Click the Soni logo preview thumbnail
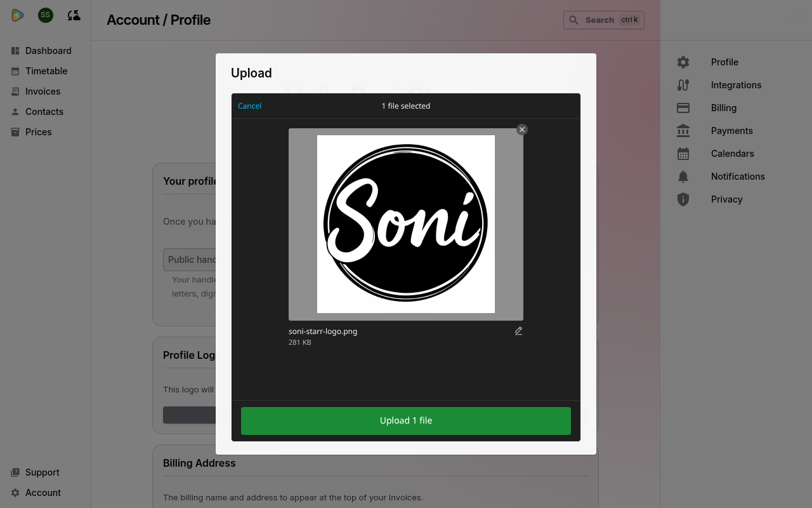The width and height of the screenshot is (812, 508). tap(406, 224)
